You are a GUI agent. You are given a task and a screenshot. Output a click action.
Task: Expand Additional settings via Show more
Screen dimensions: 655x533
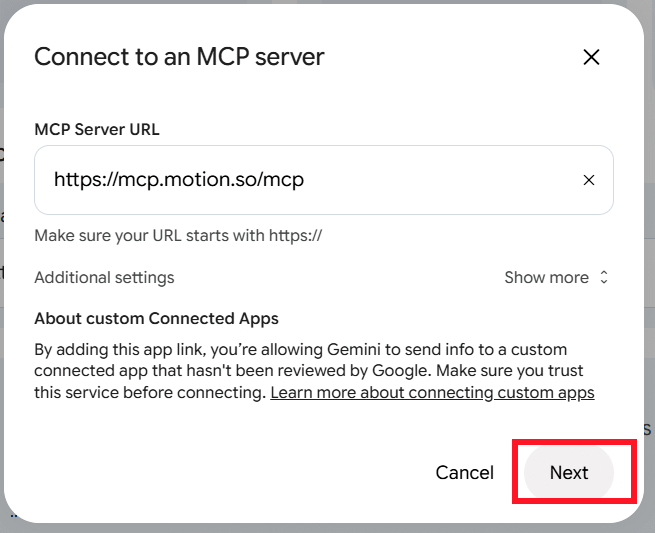tap(556, 277)
